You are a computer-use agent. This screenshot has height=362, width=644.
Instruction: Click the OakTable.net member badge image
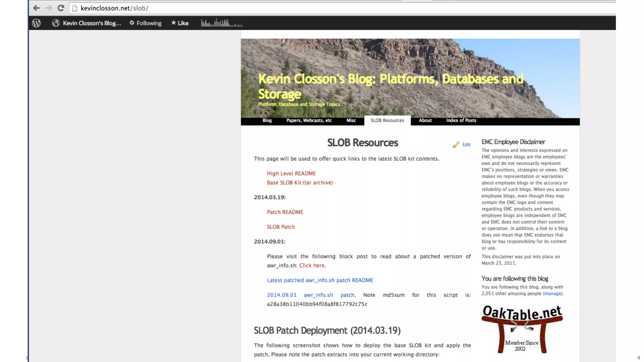[522, 329]
